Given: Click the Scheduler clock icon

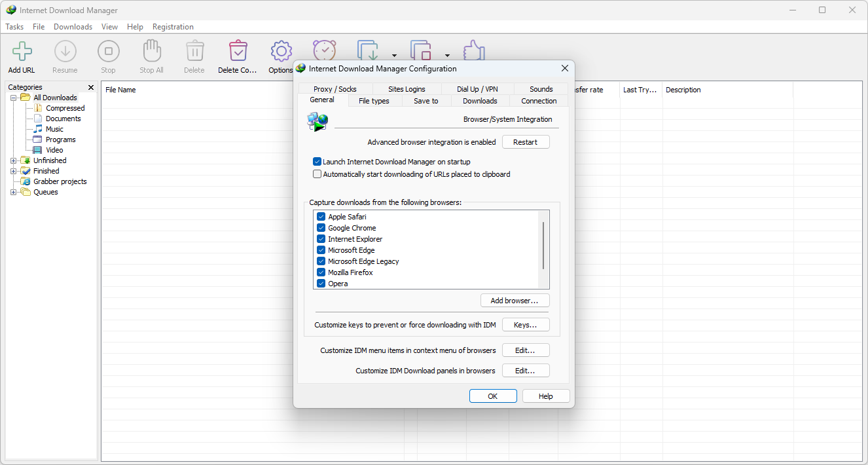Looking at the screenshot, I should (324, 50).
